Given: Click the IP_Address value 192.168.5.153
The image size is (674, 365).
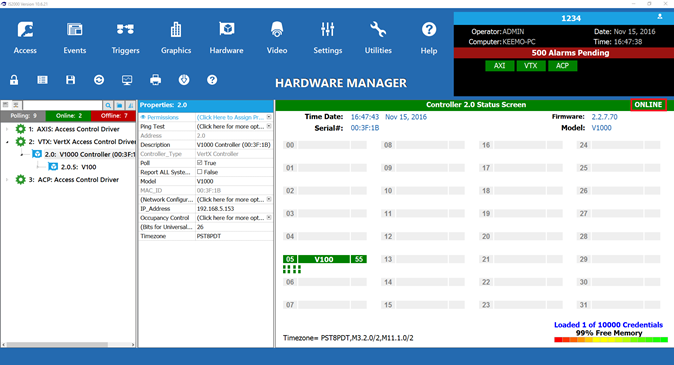Looking at the screenshot, I should (x=215, y=209).
